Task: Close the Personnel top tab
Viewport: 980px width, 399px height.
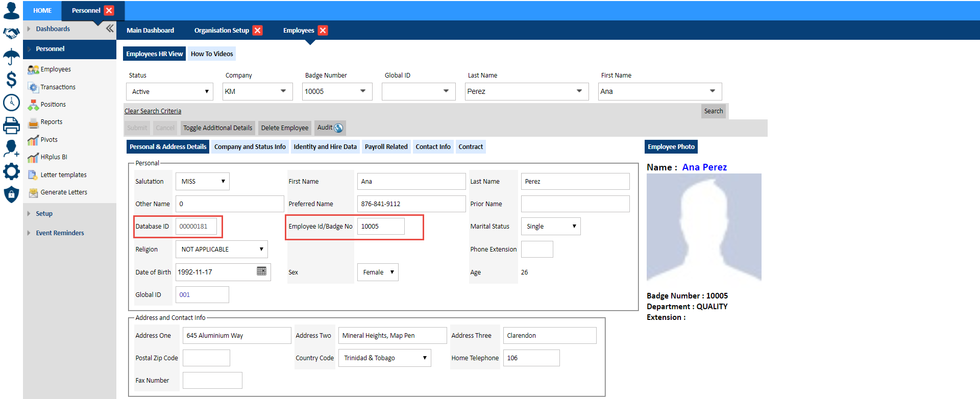Action: point(109,10)
